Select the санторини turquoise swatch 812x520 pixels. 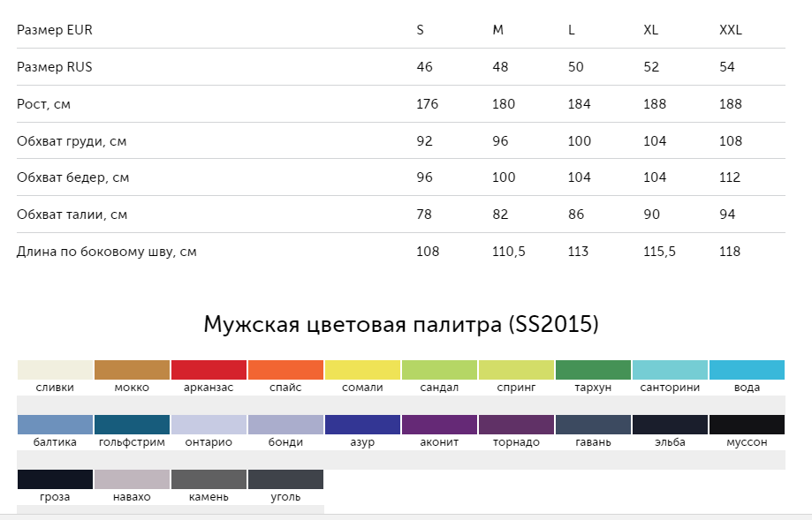point(670,370)
